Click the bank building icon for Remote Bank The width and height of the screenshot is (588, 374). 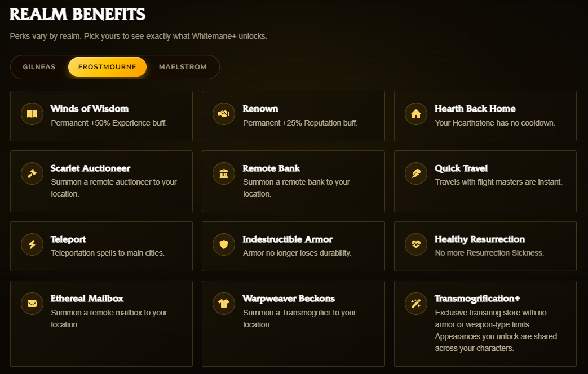pyautogui.click(x=224, y=173)
